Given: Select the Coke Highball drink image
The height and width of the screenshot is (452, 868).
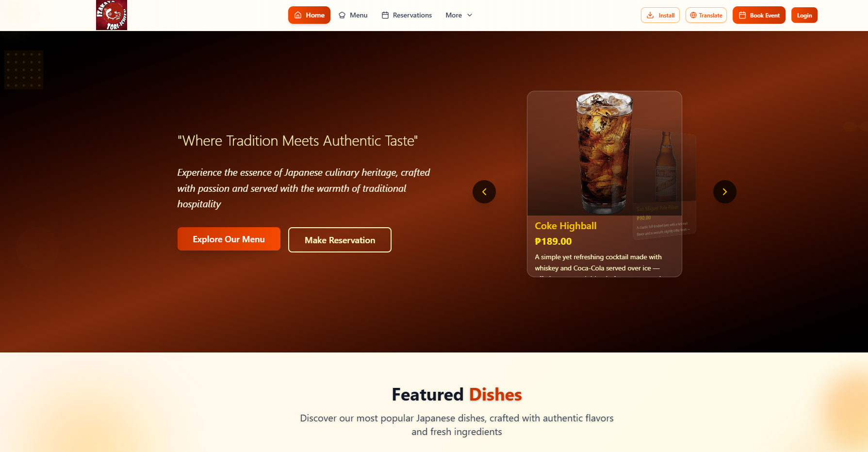Looking at the screenshot, I should point(604,153).
